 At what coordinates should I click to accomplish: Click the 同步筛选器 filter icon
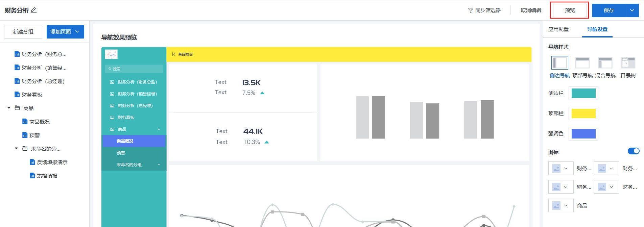pos(471,10)
